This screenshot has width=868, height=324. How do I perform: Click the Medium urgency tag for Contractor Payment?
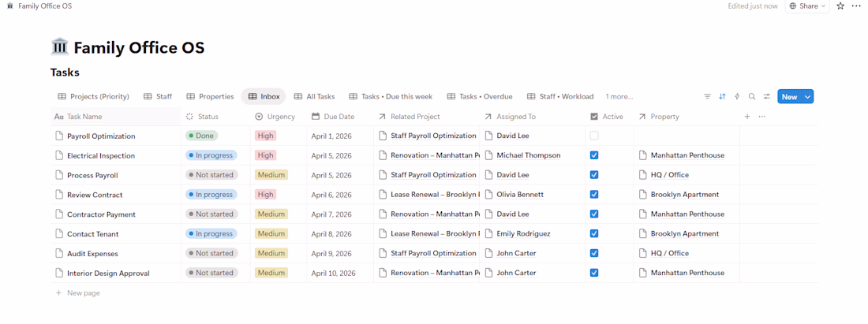271,214
